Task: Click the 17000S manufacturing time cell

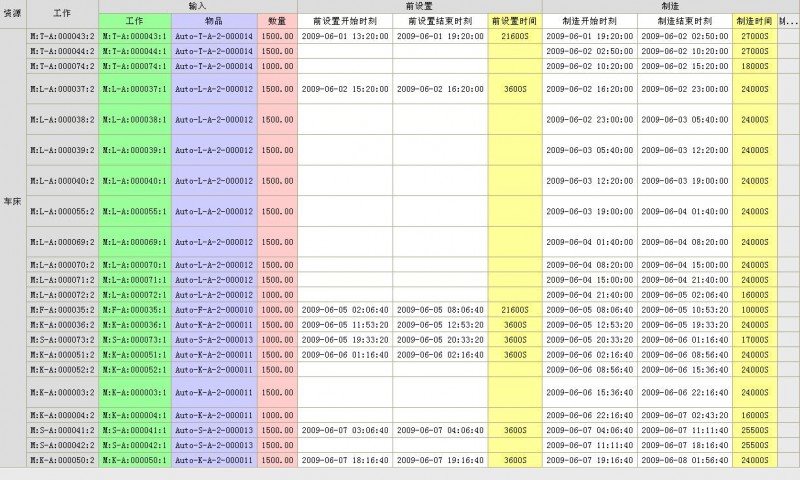Action: click(x=755, y=340)
